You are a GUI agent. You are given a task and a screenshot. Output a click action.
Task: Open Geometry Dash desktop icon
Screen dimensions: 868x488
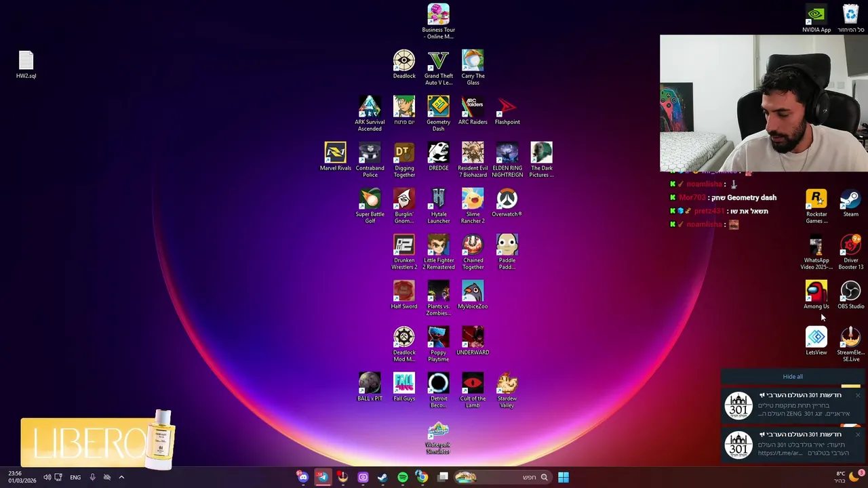pos(438,113)
